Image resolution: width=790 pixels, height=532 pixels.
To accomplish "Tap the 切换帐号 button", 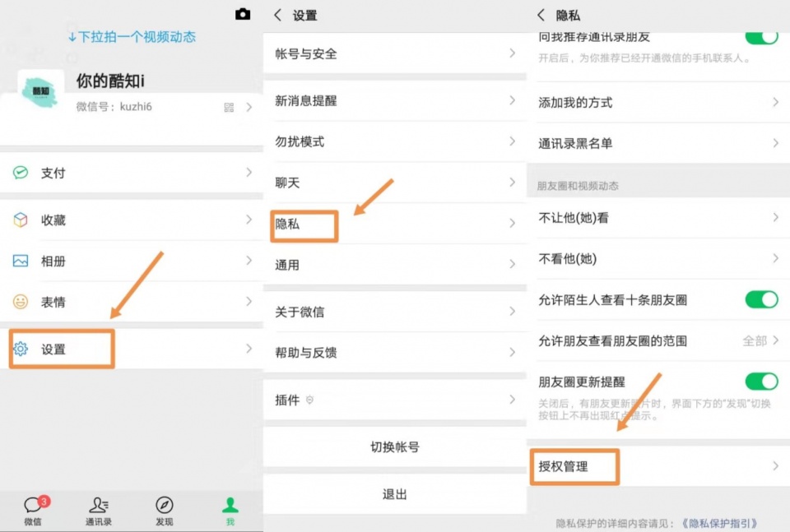I will (395, 447).
